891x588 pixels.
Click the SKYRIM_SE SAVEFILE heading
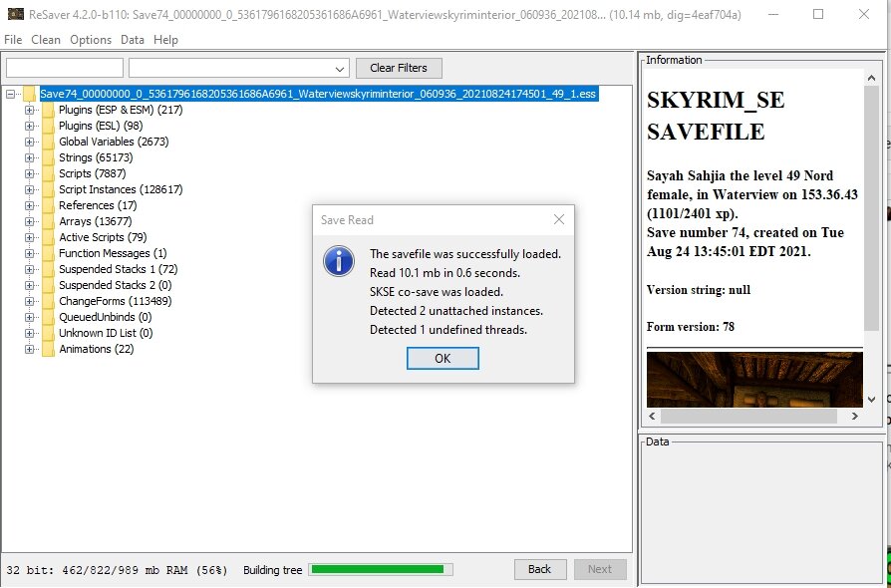pyautogui.click(x=716, y=116)
